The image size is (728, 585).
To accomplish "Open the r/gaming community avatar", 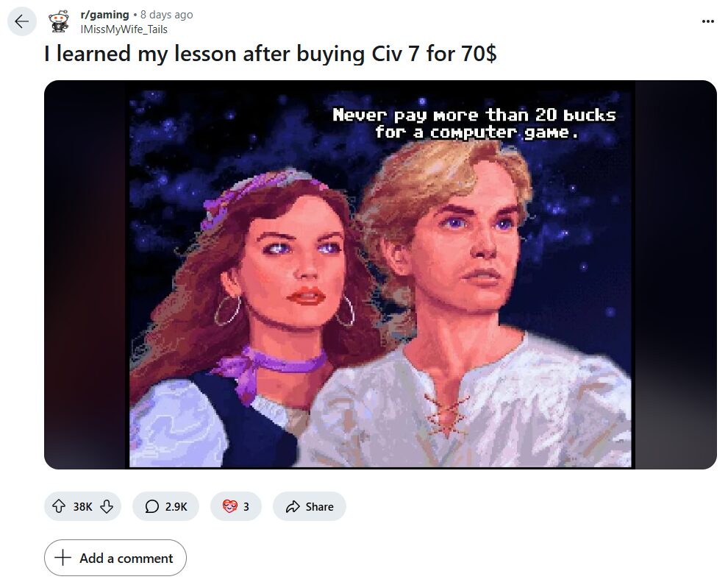I will (59, 22).
